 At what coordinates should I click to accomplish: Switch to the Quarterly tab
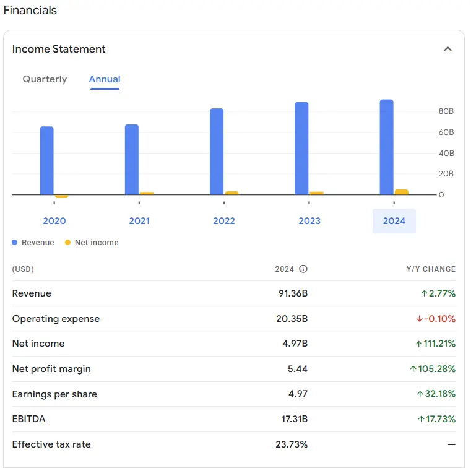point(45,79)
